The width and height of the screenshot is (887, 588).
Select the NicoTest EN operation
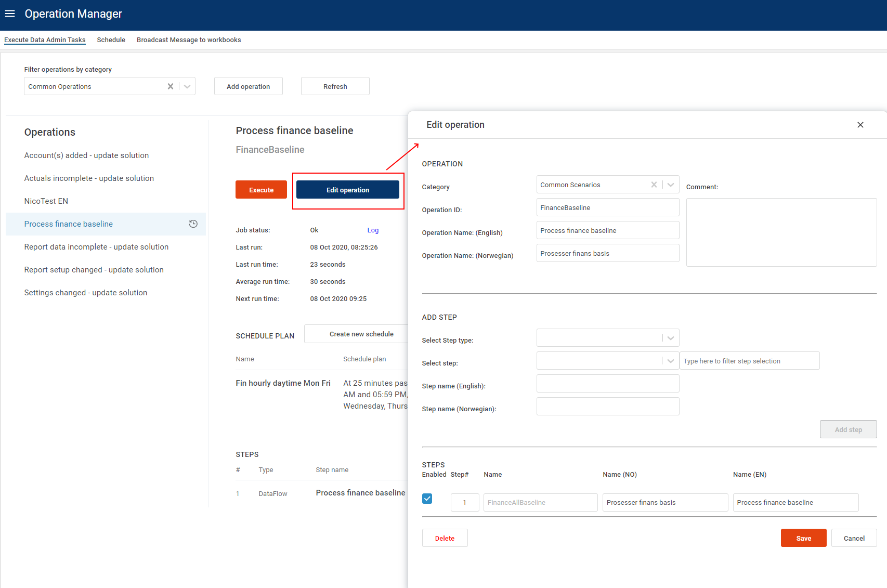(46, 201)
